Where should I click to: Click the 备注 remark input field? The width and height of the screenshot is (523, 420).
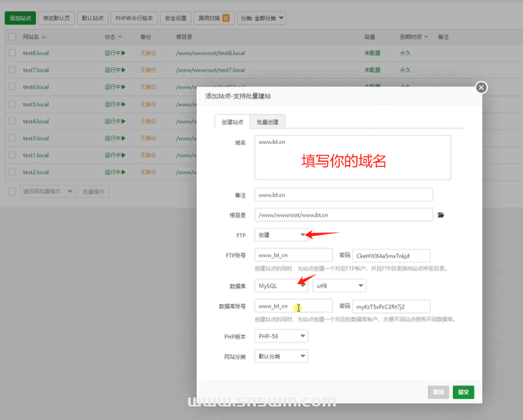[343, 194]
